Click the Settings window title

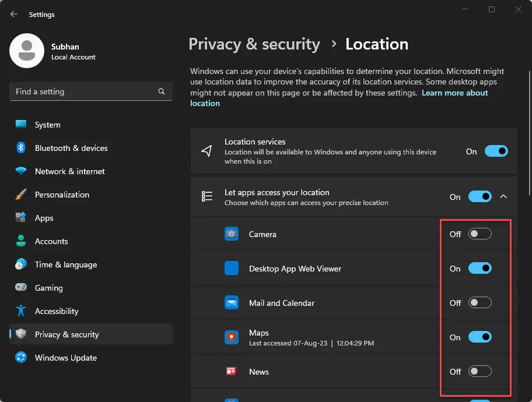(42, 15)
